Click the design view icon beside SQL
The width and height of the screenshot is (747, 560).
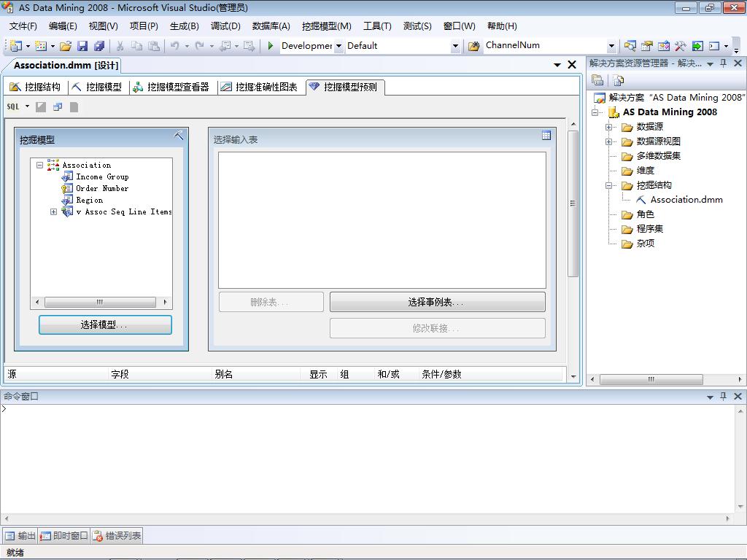point(41,107)
